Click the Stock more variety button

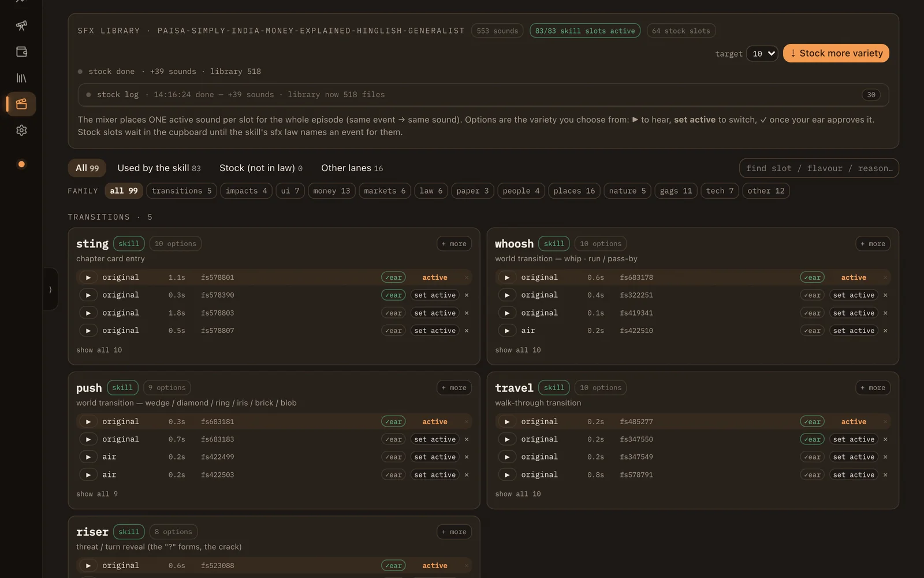coord(836,53)
